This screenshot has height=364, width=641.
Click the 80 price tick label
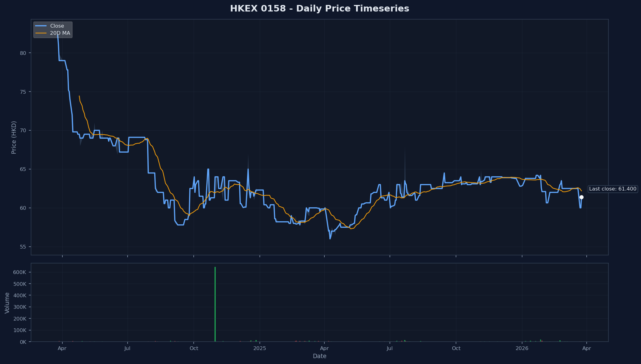[x=23, y=53]
